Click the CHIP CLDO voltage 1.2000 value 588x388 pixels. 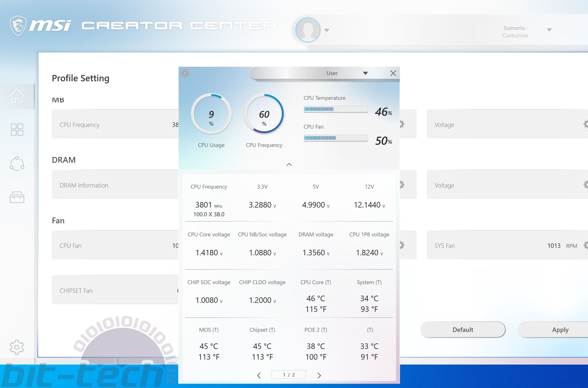tap(262, 300)
